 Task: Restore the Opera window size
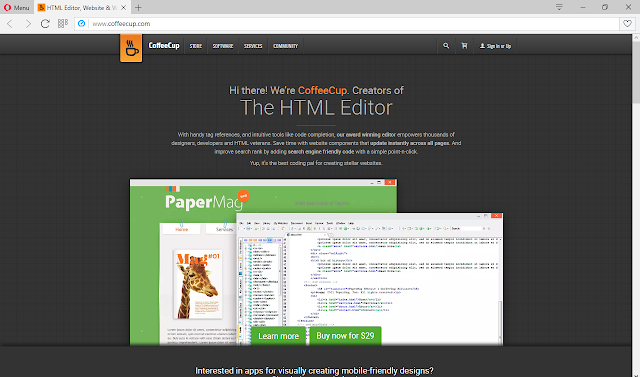tap(605, 7)
